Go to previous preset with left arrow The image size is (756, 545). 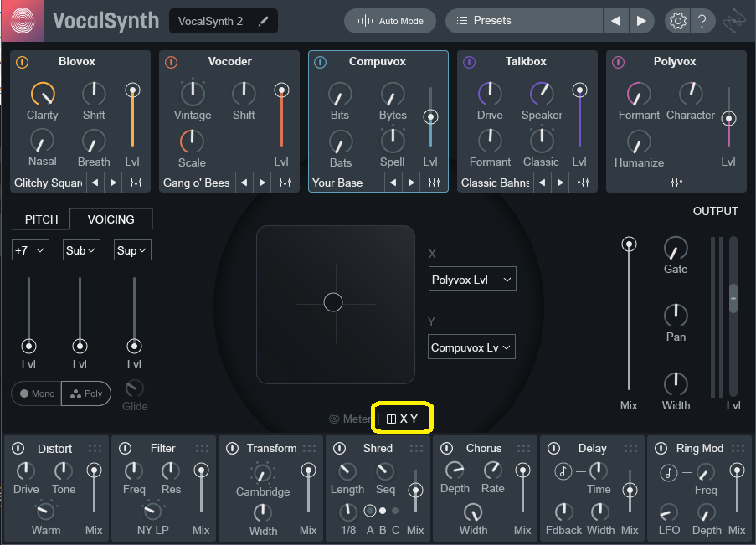615,21
